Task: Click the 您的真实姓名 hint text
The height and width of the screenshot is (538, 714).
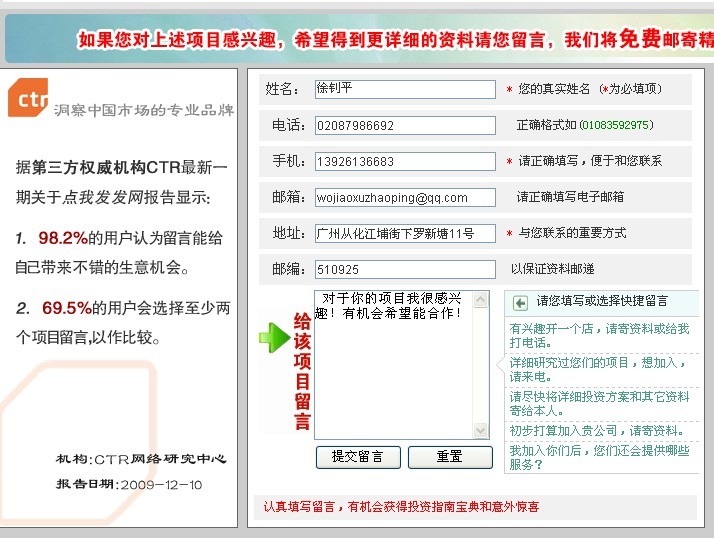Action: (x=554, y=88)
